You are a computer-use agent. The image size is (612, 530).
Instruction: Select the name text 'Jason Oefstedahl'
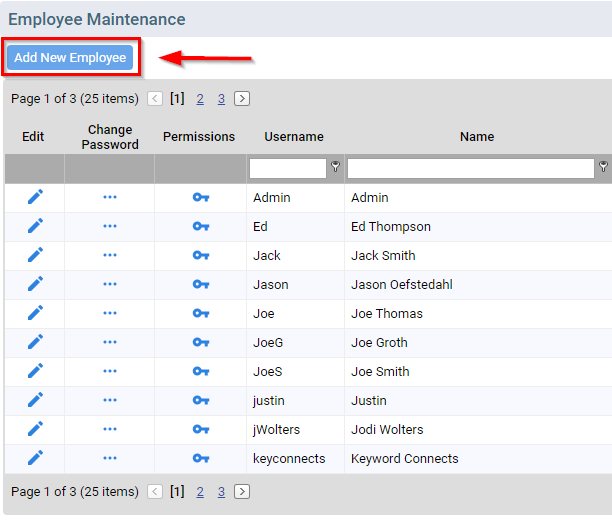pos(402,285)
